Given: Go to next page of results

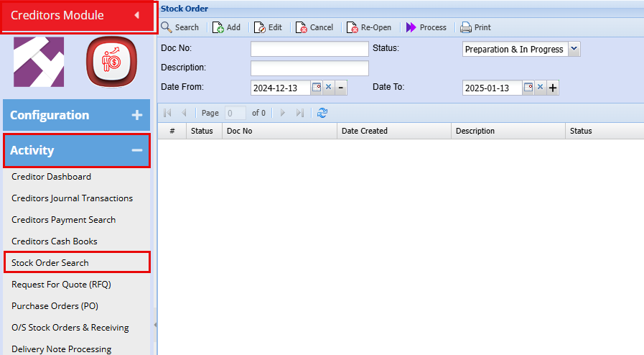Looking at the screenshot, I should pyautogui.click(x=283, y=113).
